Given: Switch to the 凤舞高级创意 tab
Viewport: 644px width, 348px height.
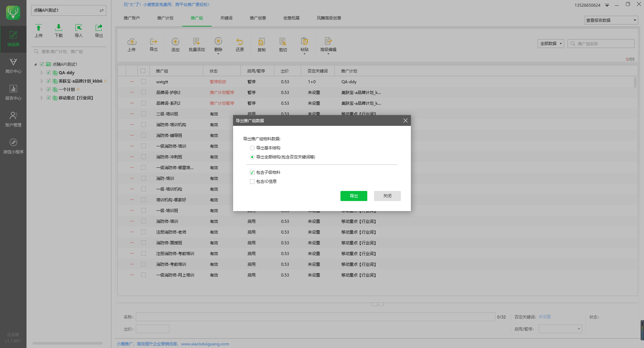Looking at the screenshot, I should (329, 18).
